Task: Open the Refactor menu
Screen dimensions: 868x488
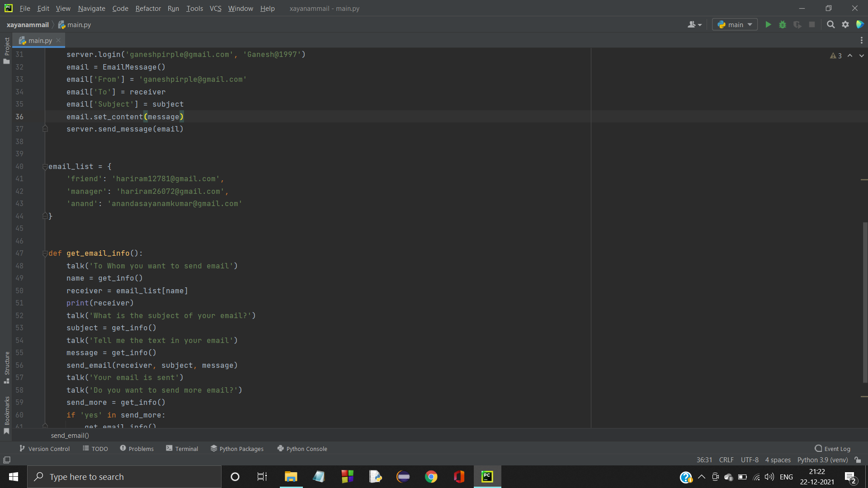Action: (x=148, y=8)
